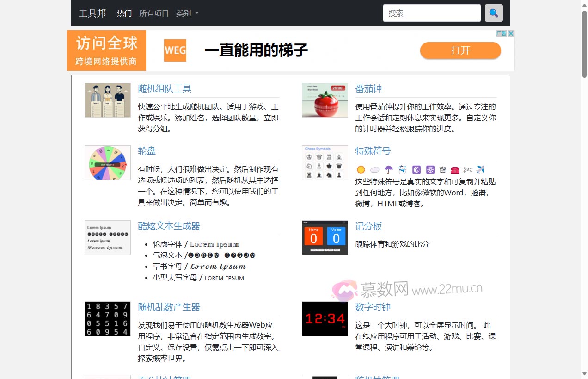Screen dimensions: 588x379
Task: Close the top advertisement banner
Action: click(511, 33)
